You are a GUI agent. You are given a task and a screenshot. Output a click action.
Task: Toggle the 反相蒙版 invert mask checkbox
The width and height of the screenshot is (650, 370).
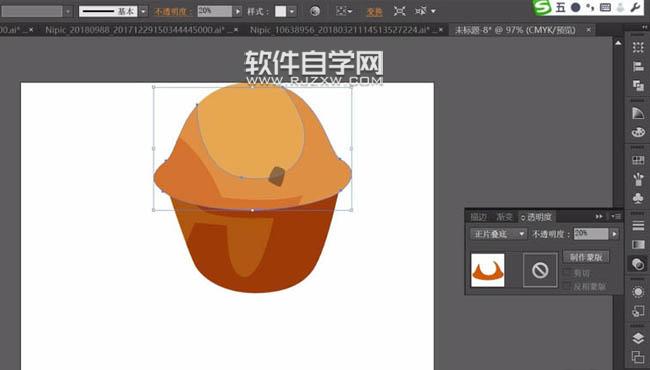(568, 286)
